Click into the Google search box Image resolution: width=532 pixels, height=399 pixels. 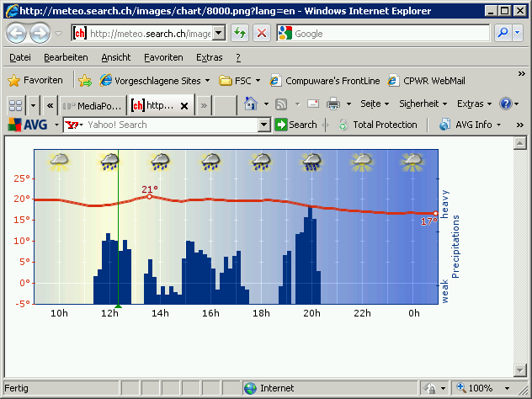387,34
